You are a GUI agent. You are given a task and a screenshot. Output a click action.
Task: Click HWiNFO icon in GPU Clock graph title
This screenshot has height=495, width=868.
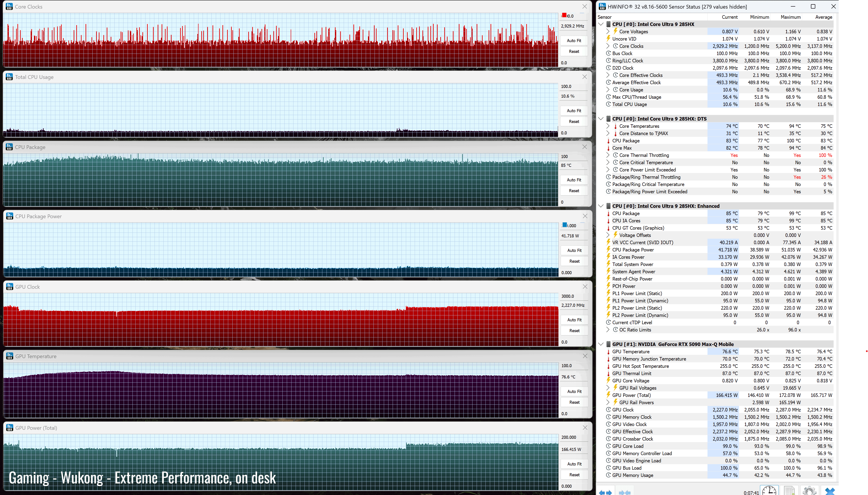[9, 287]
